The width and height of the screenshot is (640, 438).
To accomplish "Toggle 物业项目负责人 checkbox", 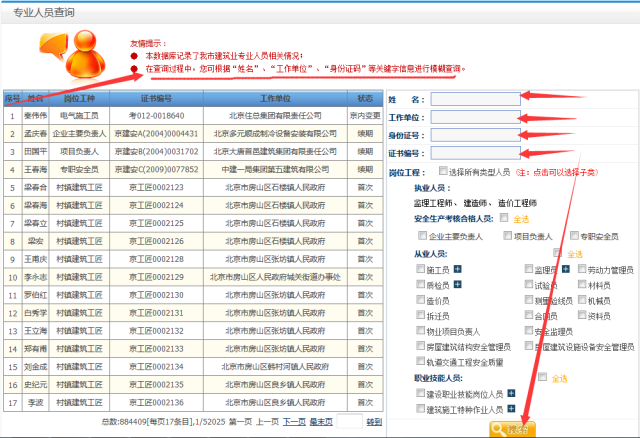I will (421, 330).
